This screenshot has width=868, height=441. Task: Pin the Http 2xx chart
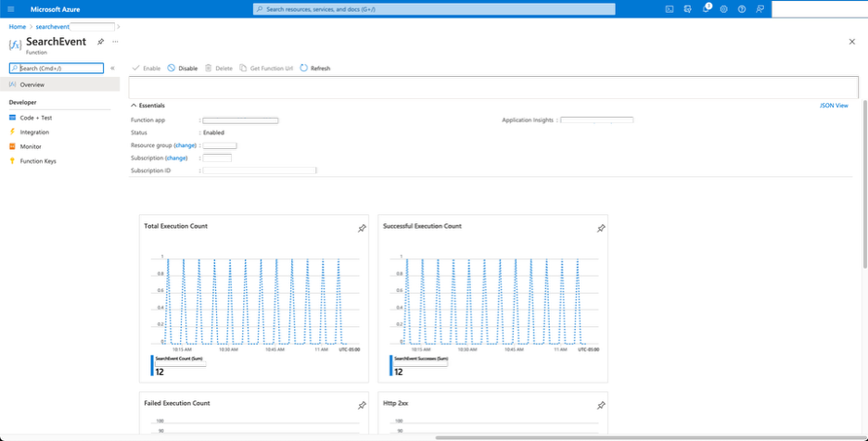click(x=601, y=406)
